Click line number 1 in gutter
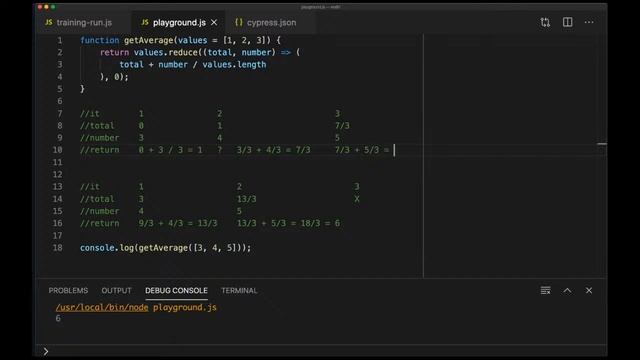Image resolution: width=640 pixels, height=360 pixels. (x=60, y=40)
